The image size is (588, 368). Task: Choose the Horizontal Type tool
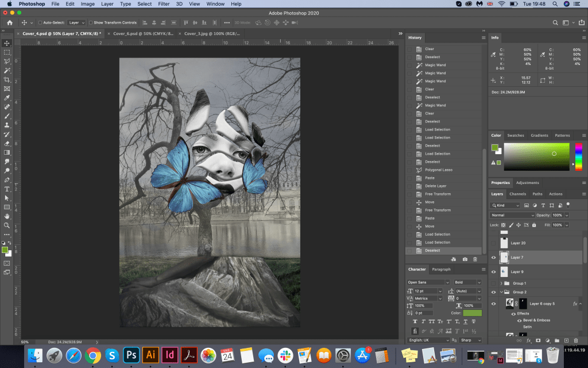pyautogui.click(x=7, y=189)
